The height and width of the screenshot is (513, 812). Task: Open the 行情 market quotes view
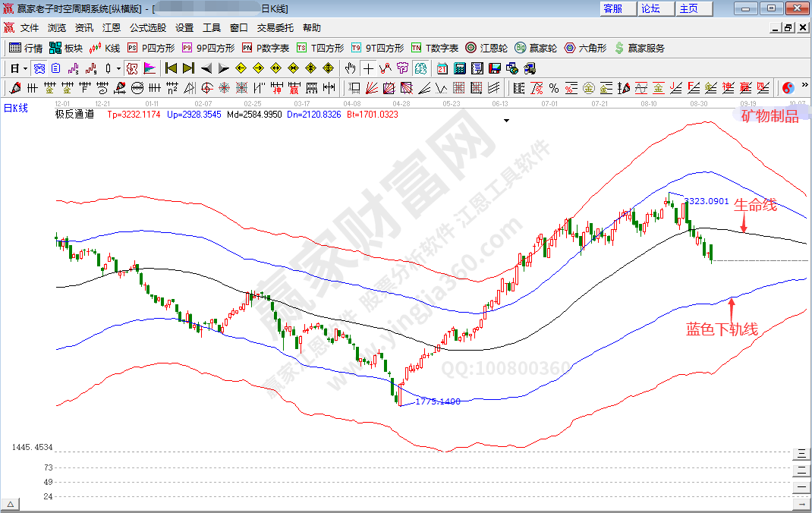click(x=26, y=48)
